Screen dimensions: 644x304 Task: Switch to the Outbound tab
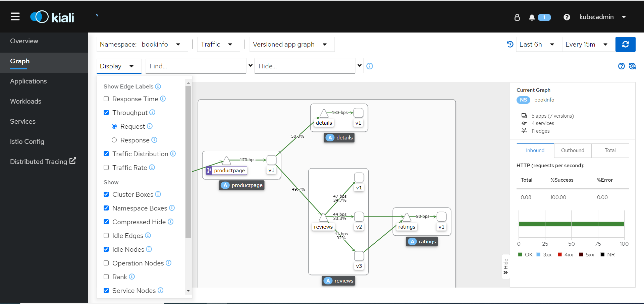pyautogui.click(x=573, y=150)
